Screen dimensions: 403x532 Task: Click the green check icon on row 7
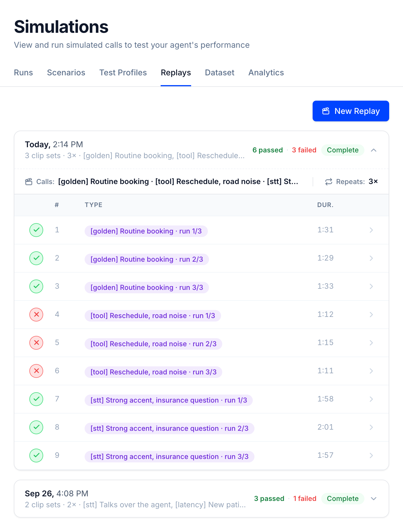click(x=36, y=399)
